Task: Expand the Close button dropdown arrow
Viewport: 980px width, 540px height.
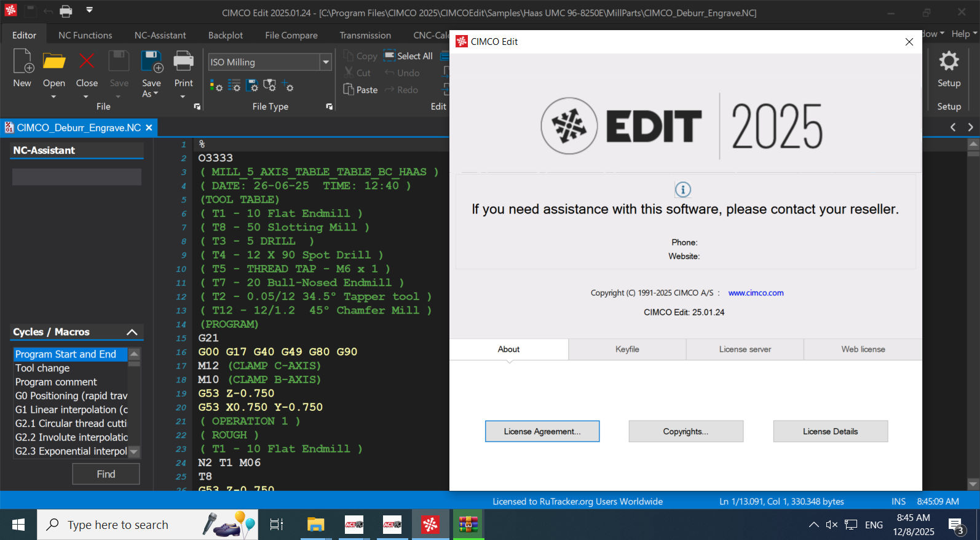Action: pos(85,97)
